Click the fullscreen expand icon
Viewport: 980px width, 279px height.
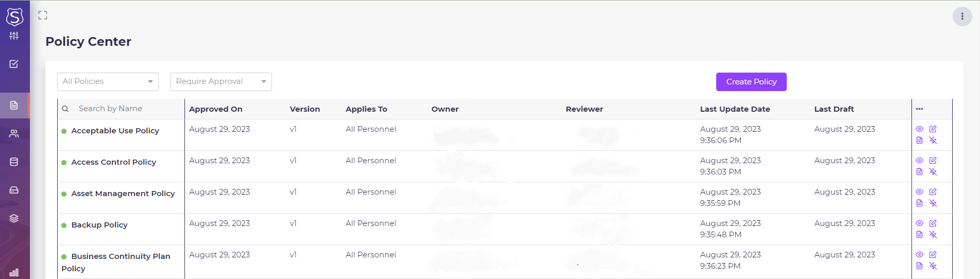(43, 15)
